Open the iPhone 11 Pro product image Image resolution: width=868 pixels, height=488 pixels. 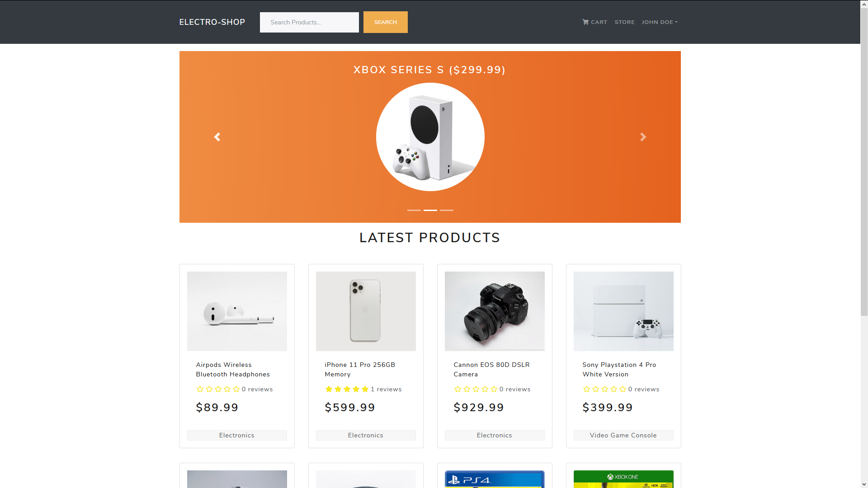tap(366, 311)
